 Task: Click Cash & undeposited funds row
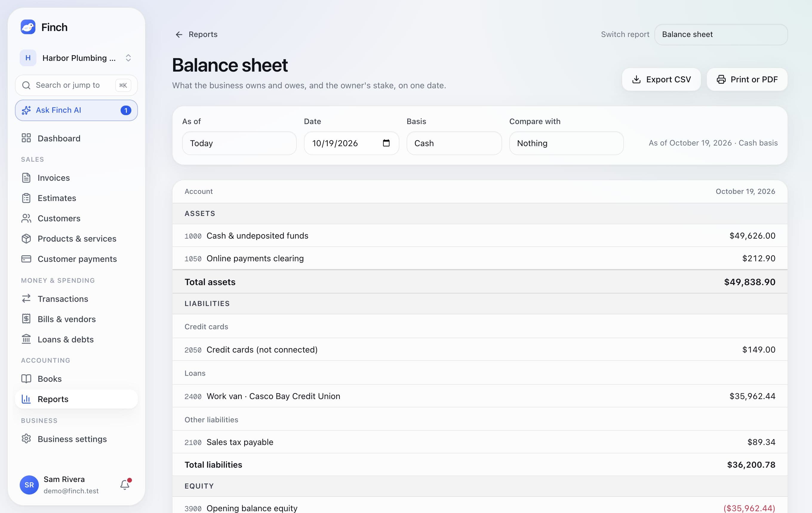pyautogui.click(x=480, y=235)
